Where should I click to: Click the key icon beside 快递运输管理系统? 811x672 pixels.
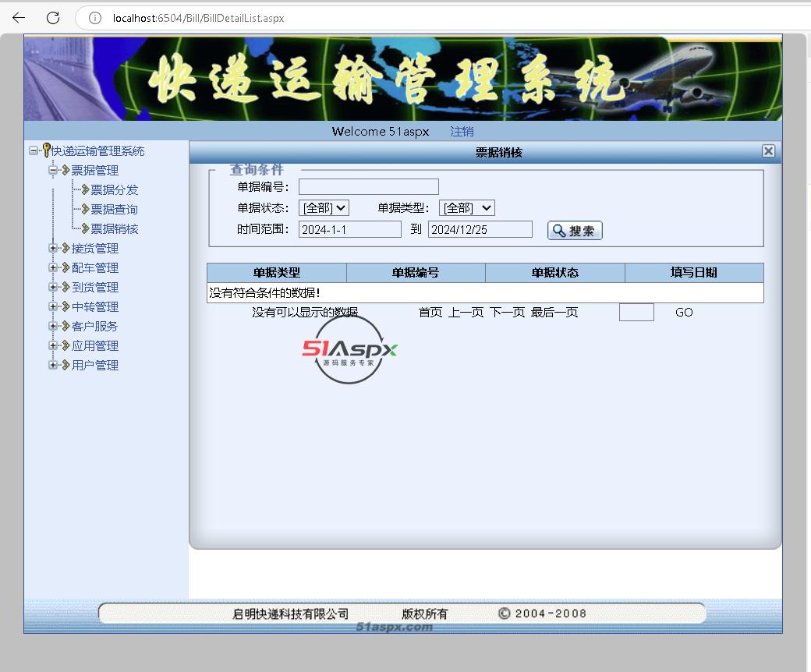coord(47,150)
